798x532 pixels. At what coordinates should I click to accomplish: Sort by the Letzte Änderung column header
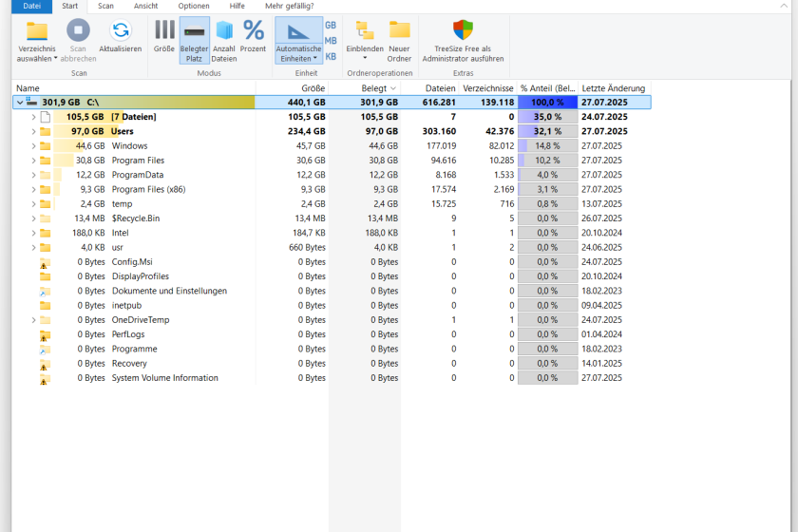click(615, 88)
